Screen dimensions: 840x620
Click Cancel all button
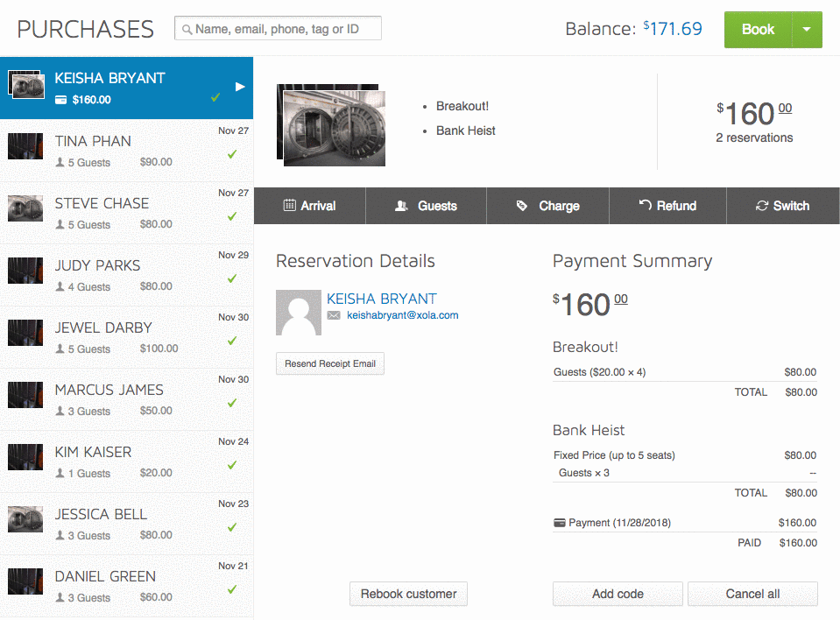pos(752,594)
